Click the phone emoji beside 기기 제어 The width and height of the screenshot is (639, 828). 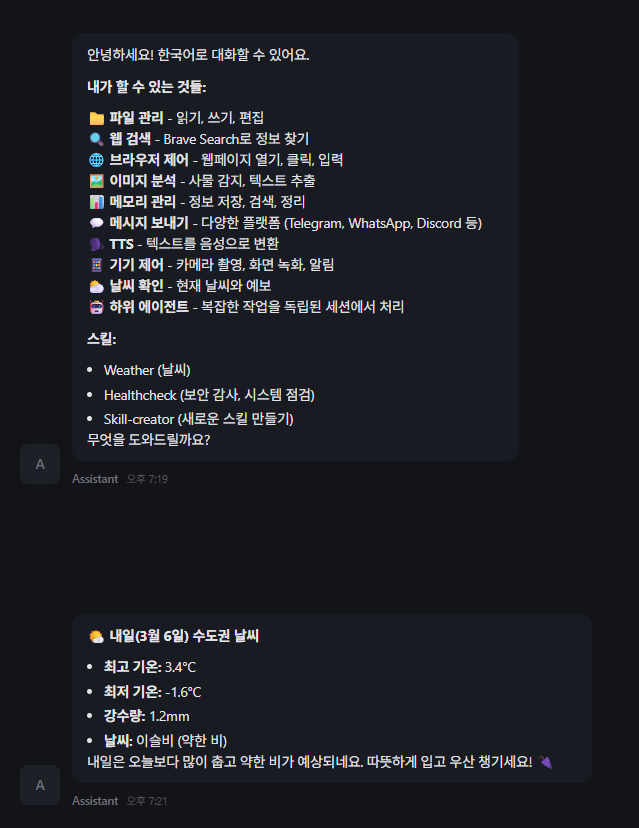[96, 265]
